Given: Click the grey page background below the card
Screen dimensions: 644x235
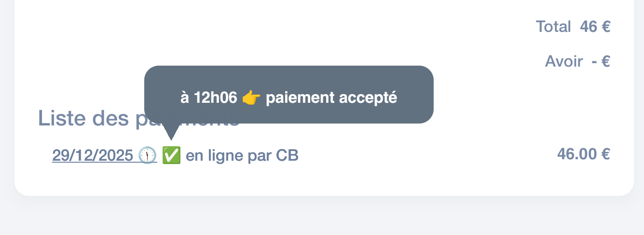Looking at the screenshot, I should pos(322,217).
